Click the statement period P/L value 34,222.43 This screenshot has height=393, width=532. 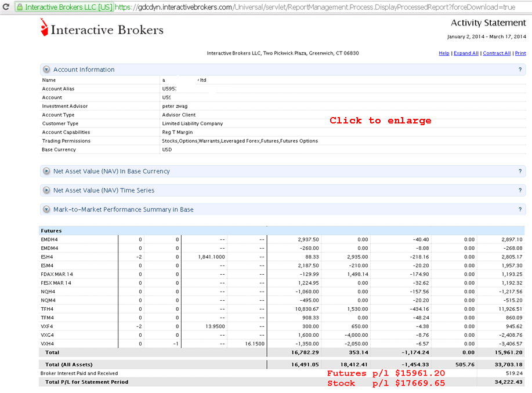pyautogui.click(x=509, y=382)
